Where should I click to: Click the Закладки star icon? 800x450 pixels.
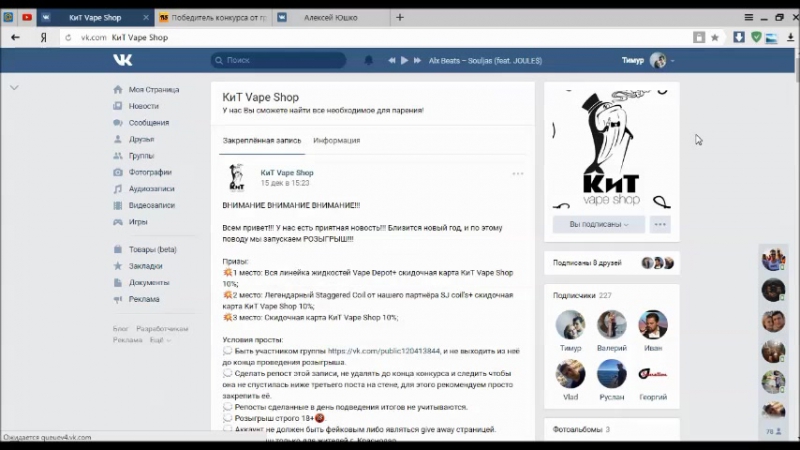point(118,266)
